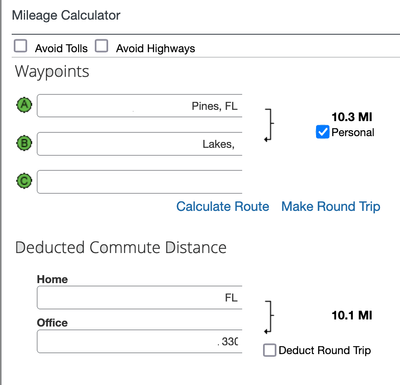Viewport: 400px width, 385px height.
Task: Check the Deduct Round Trip box
Action: (x=270, y=350)
